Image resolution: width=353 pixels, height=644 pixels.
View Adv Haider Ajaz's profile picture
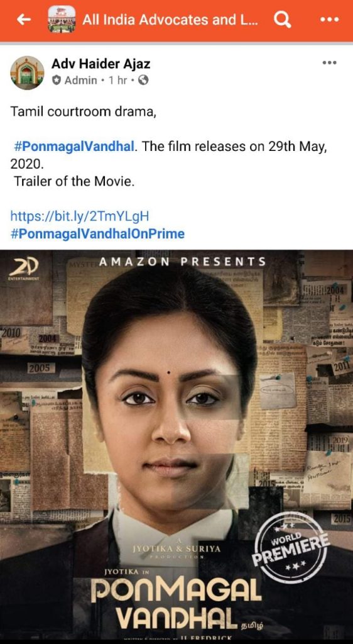tap(27, 73)
